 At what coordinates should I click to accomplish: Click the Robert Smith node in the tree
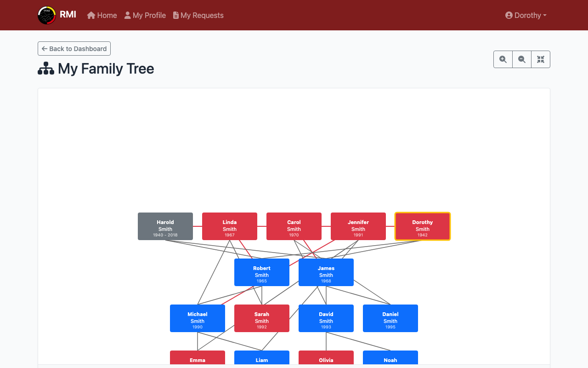(262, 272)
